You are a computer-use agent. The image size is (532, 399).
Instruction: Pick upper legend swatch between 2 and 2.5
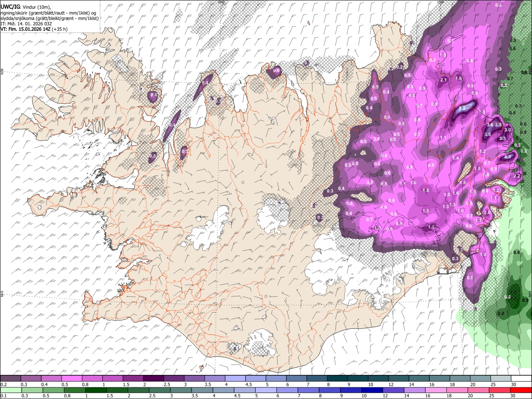coord(153,378)
